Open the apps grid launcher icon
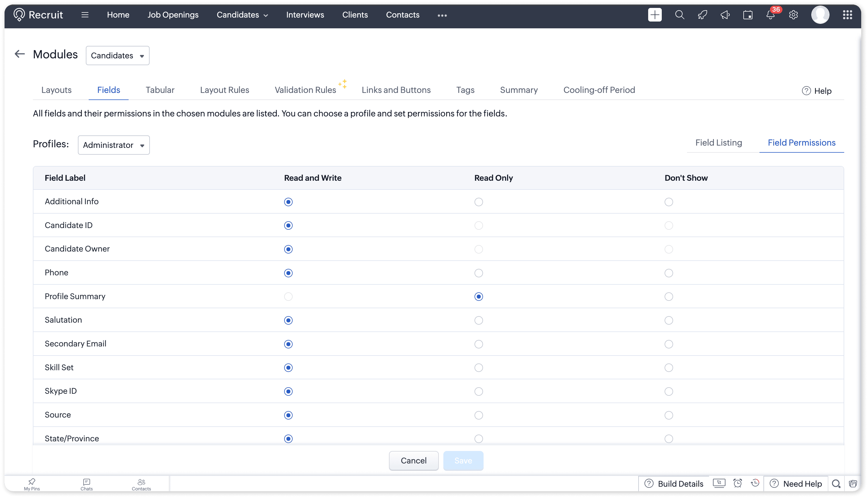The image size is (868, 498). [x=847, y=15]
